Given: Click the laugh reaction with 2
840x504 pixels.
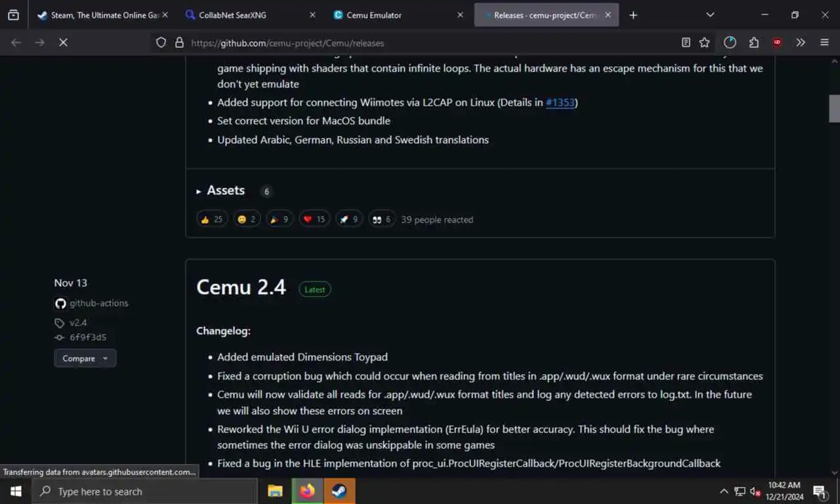Looking at the screenshot, I should pos(247,219).
